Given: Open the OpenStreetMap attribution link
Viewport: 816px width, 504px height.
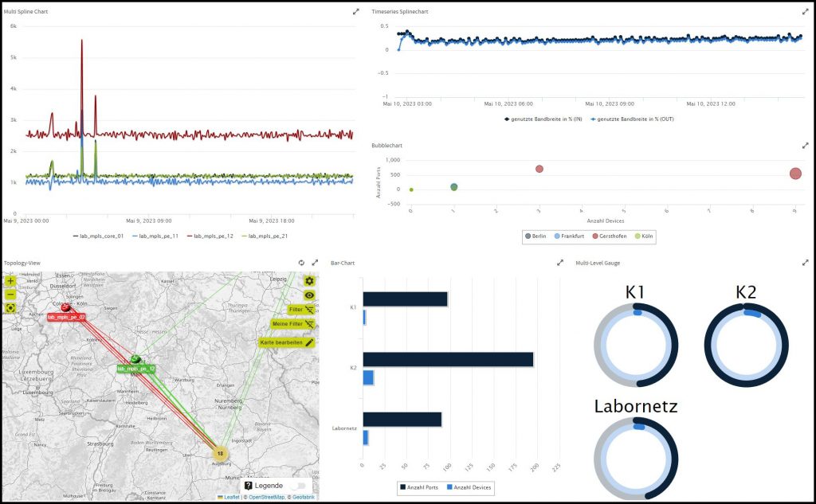Looking at the screenshot, I should [267, 497].
